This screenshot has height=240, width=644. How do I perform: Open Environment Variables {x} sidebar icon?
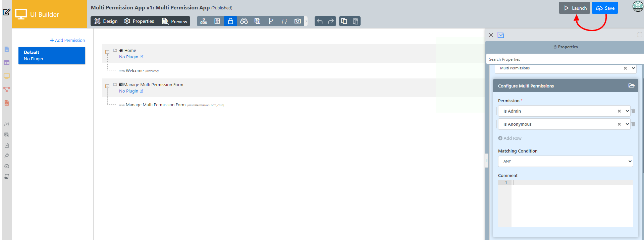click(7, 124)
